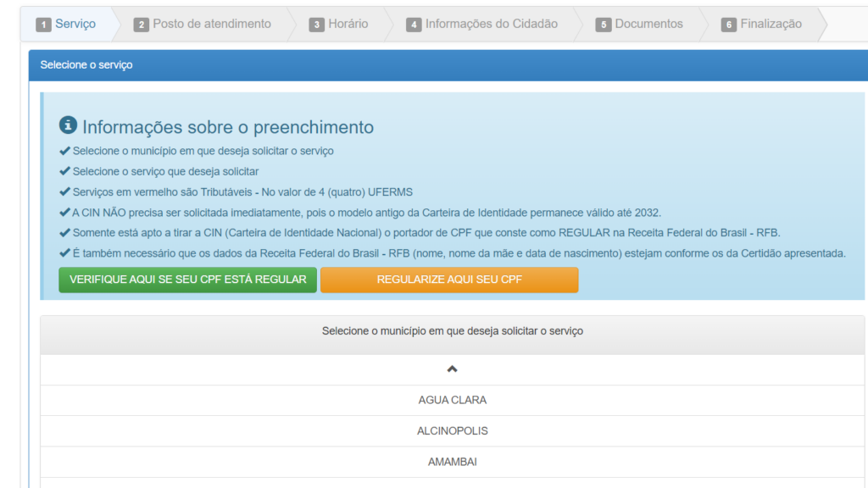The image size is (868, 488).
Task: Select ALCINOPOLIS from the municipality list
Action: [452, 430]
